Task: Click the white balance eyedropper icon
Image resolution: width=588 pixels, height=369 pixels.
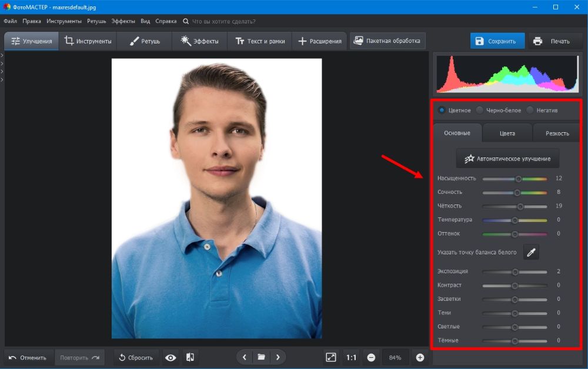Action: pyautogui.click(x=531, y=252)
